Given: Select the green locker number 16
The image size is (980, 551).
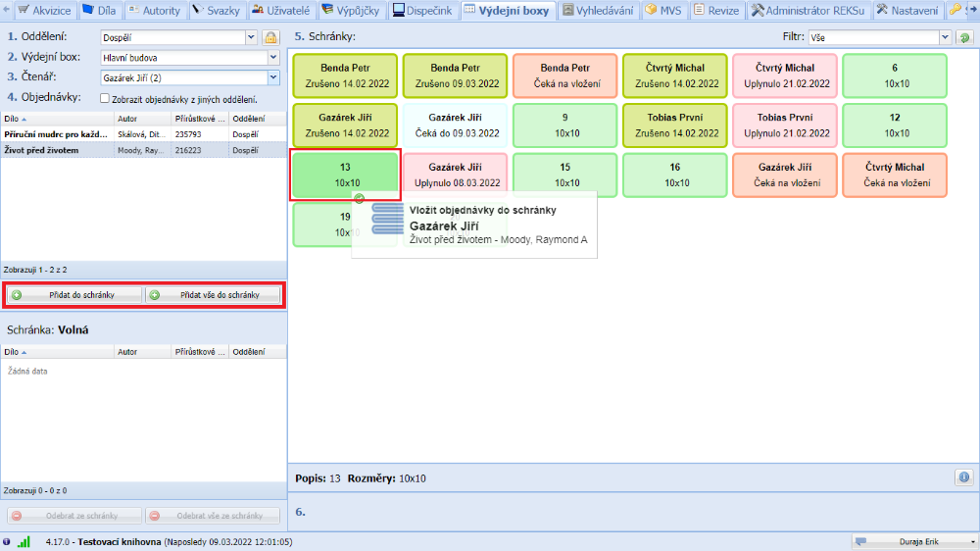Looking at the screenshot, I should (x=676, y=175).
